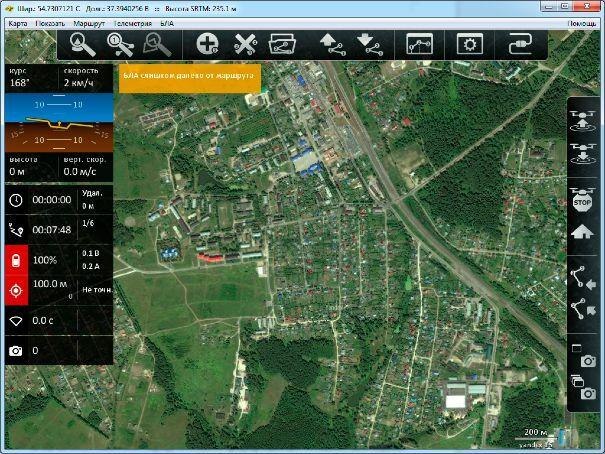Open the Телеметрия menu
The width and height of the screenshot is (605, 454).
(x=133, y=24)
